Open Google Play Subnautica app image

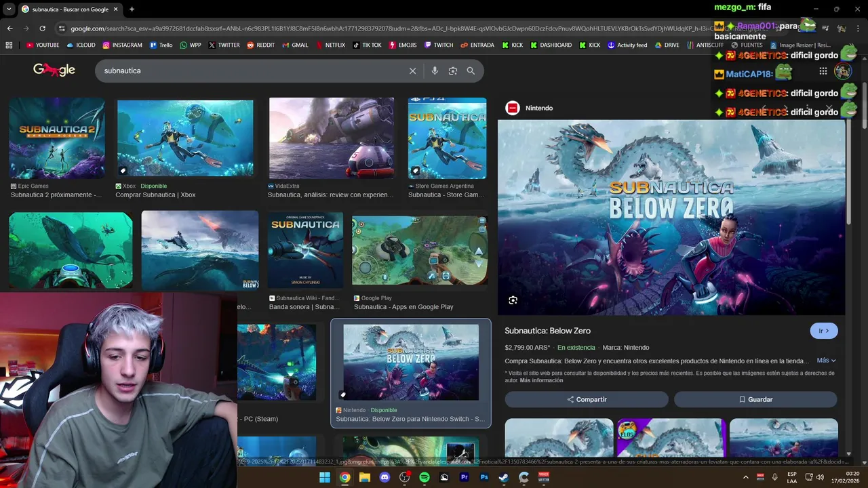pos(420,250)
